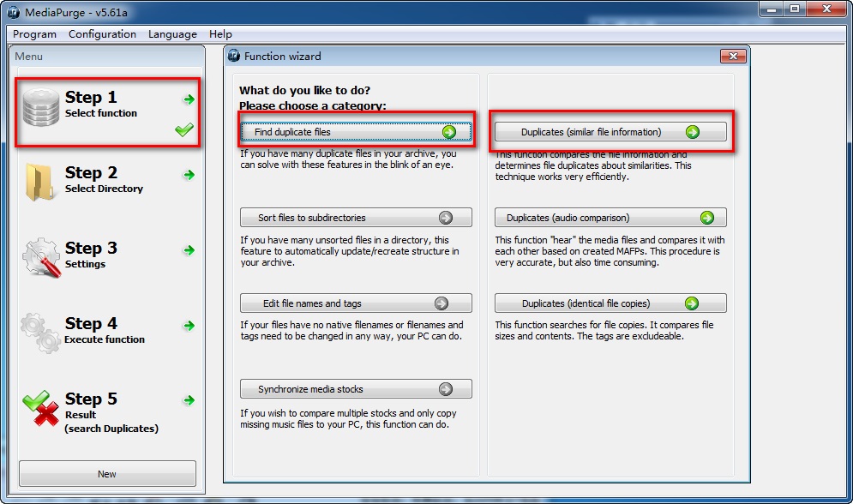Go to Step 2 Select Directory

click(104, 179)
